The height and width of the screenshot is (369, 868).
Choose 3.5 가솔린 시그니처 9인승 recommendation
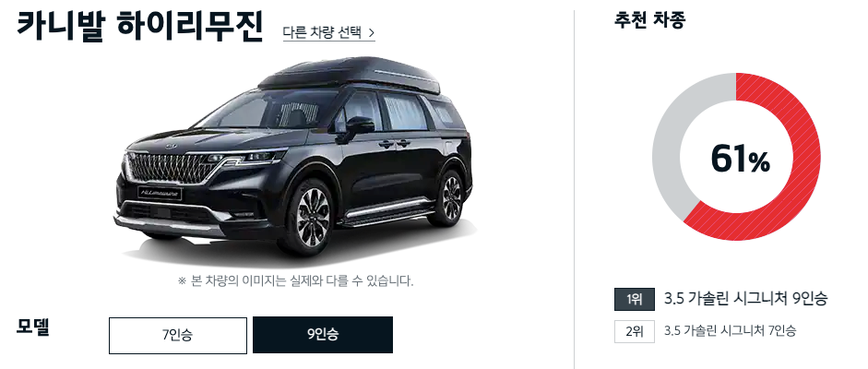coord(745,299)
